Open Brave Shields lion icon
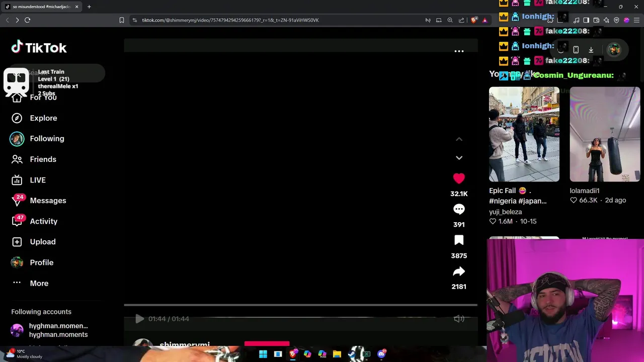 point(474,20)
